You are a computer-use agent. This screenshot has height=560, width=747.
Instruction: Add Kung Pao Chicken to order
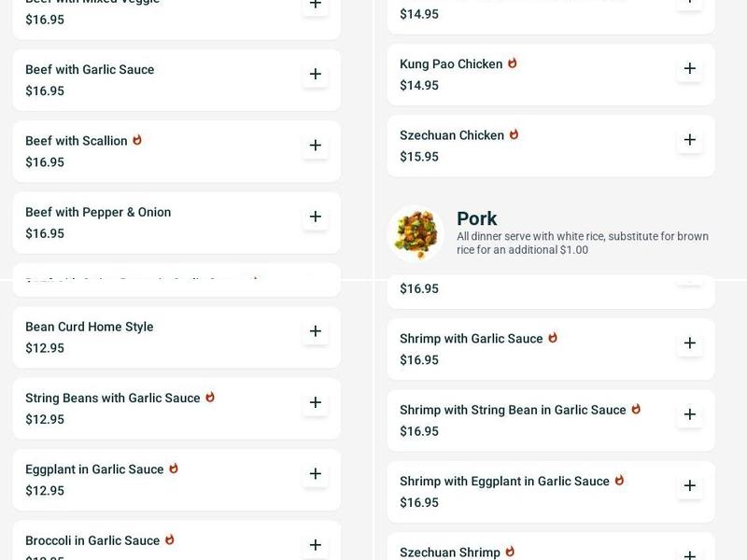point(690,68)
